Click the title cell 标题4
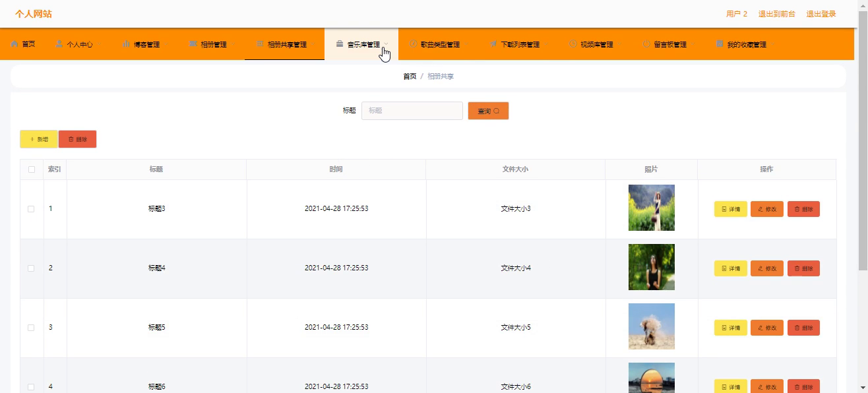 tap(156, 268)
